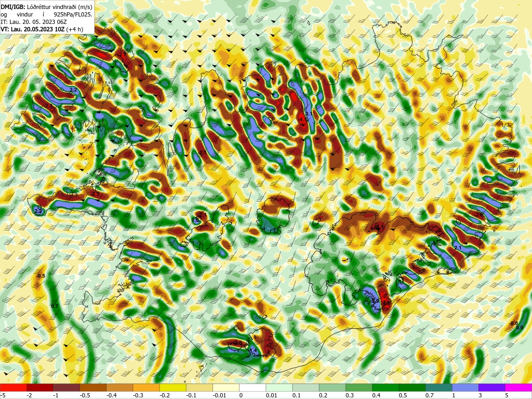This screenshot has height=399, width=532.
Task: Click the teal legend swatch above 0.7
Action: (x=439, y=387)
